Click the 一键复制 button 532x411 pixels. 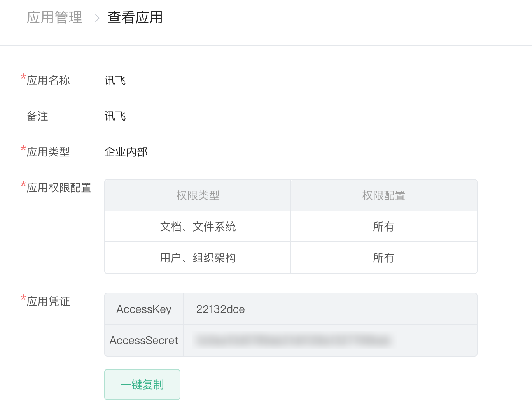[142, 385]
